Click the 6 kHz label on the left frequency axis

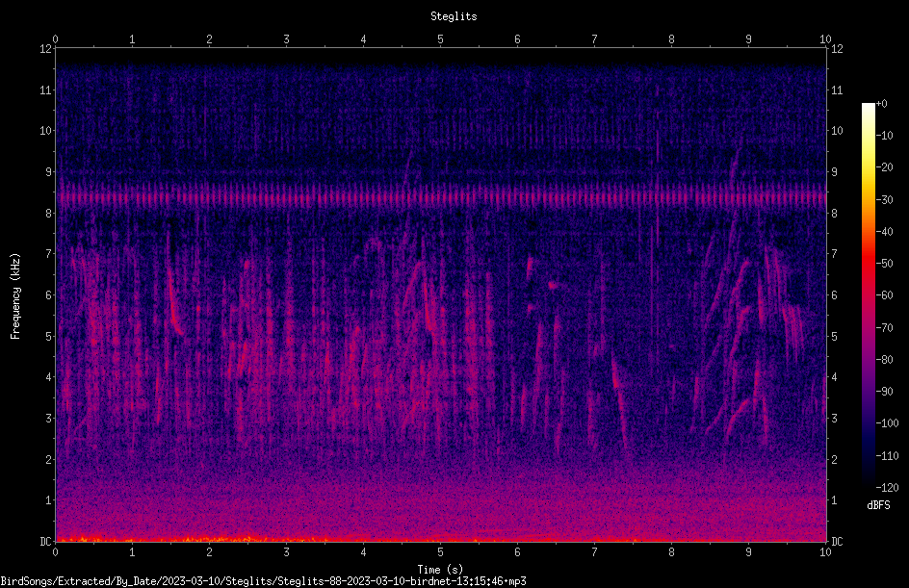pos(49,294)
